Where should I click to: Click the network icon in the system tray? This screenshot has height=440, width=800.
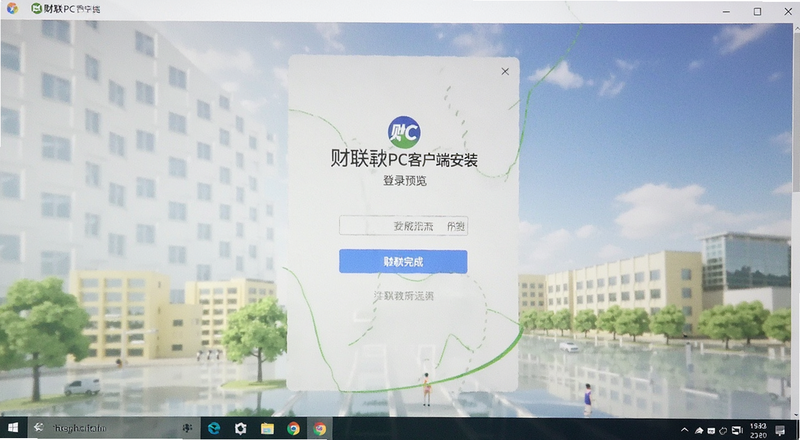point(699,430)
